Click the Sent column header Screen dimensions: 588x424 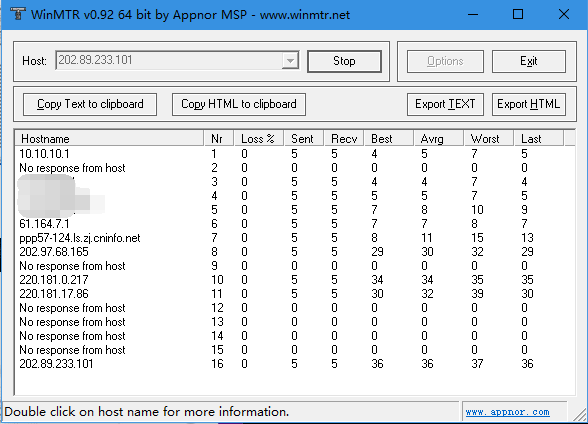tap(304, 139)
